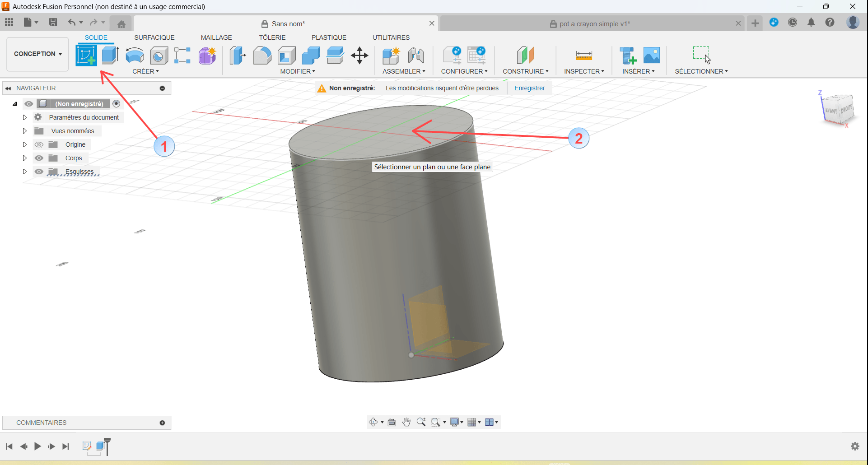Open the CONSTRUIRE dropdown menu
Viewport: 868px width, 465px height.
coord(526,71)
